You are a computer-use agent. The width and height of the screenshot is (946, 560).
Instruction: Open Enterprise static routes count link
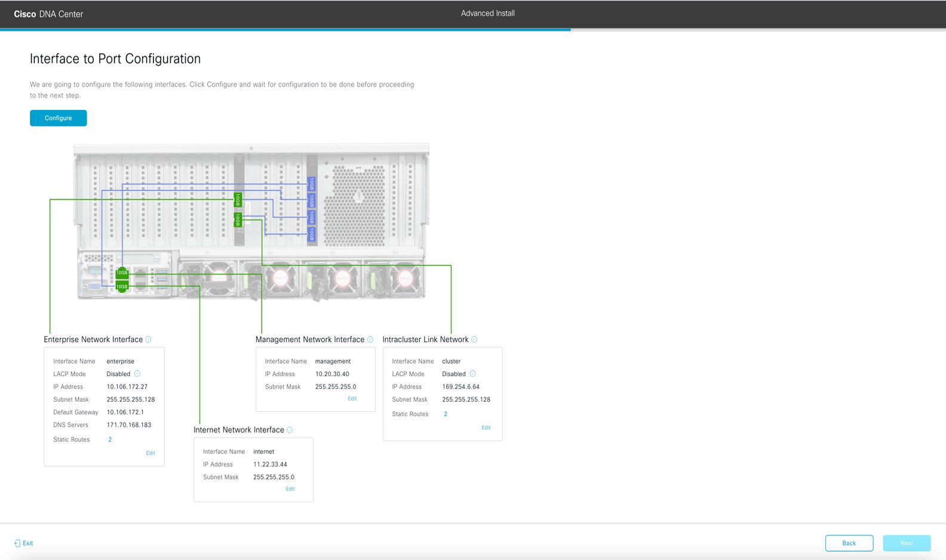coord(110,439)
